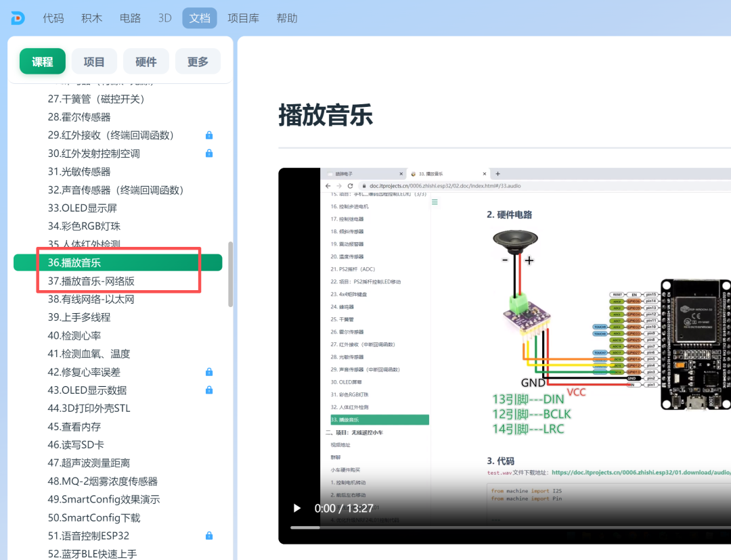Click the blue D app logo
Image resolution: width=731 pixels, height=560 pixels.
tap(18, 18)
